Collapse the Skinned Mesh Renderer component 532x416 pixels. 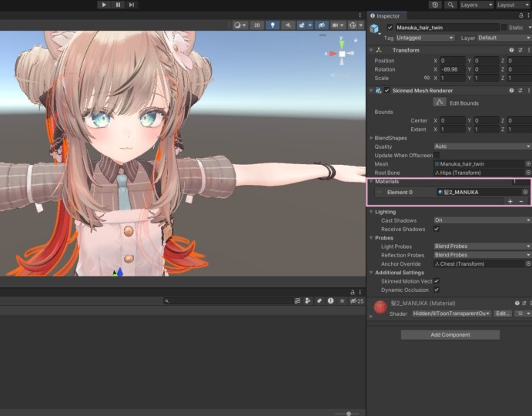(x=371, y=90)
